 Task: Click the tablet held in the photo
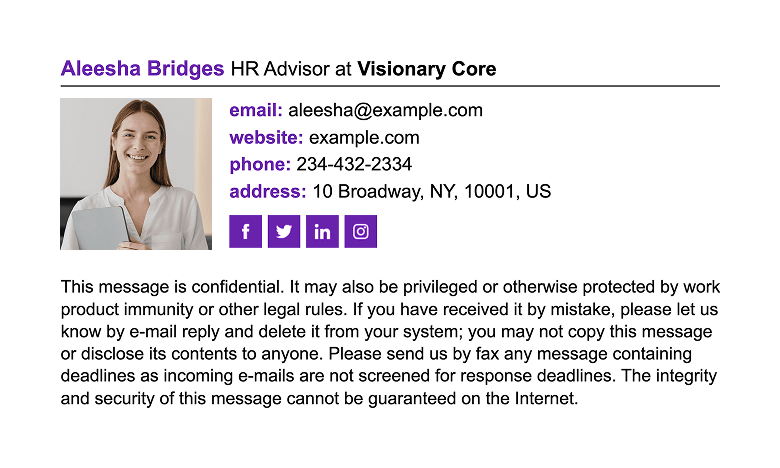tap(100, 228)
